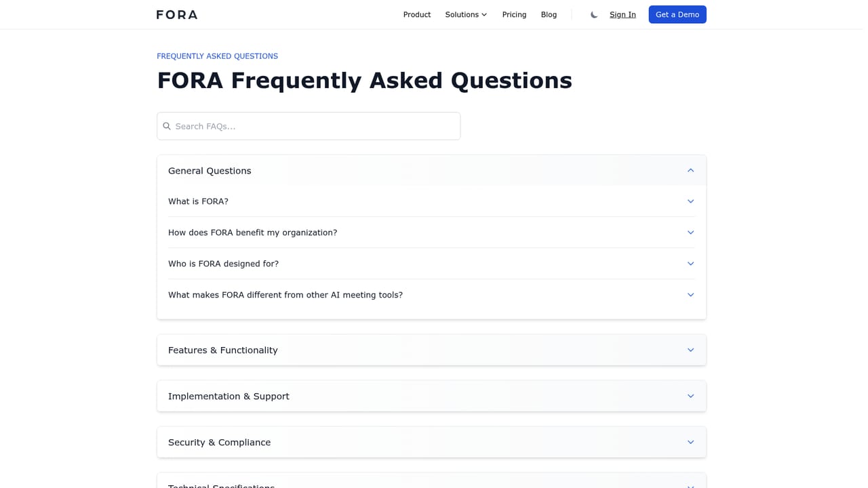
Task: Click the Sign In link
Action: 623,14
